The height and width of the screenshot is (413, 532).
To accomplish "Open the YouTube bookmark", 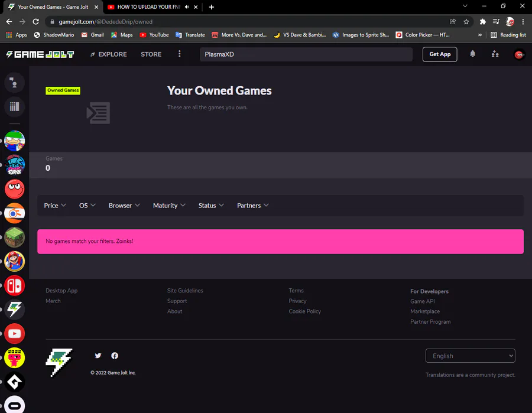I will click(x=154, y=35).
